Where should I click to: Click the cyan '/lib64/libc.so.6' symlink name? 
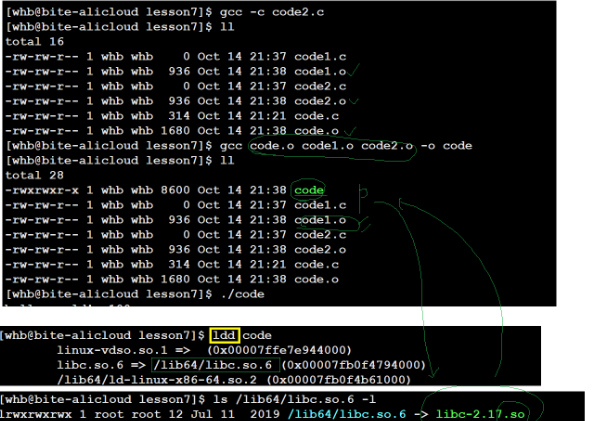pyautogui.click(x=346, y=415)
